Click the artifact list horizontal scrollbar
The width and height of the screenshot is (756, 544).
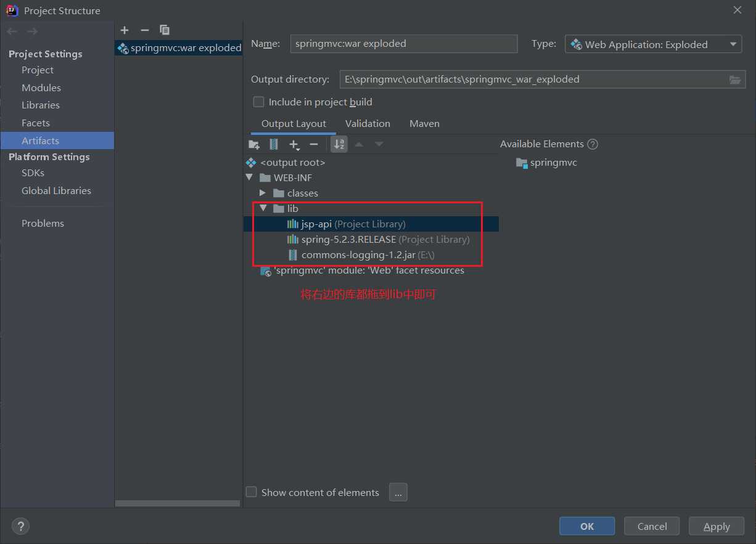pyautogui.click(x=177, y=503)
